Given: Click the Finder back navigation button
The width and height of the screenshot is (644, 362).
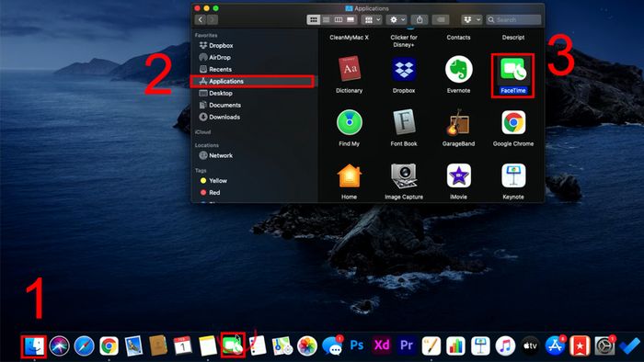Looking at the screenshot, I should coord(201,19).
